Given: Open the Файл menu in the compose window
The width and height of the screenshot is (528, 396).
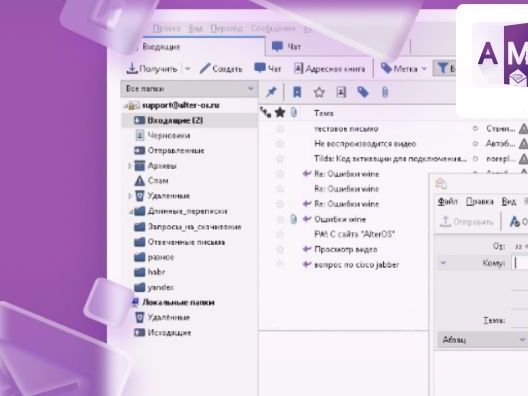Looking at the screenshot, I should pyautogui.click(x=448, y=202).
